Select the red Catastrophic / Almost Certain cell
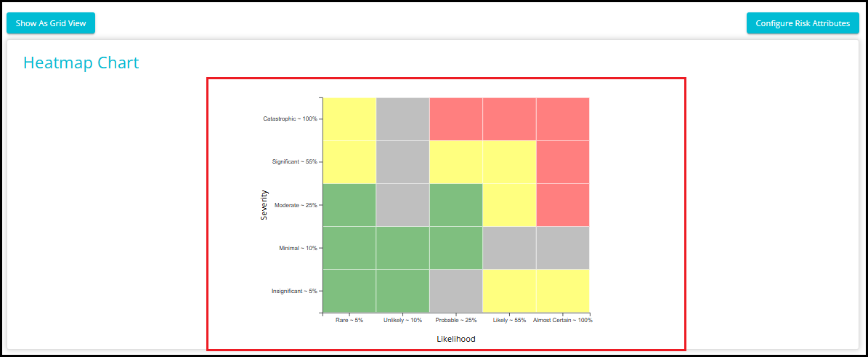This screenshot has width=868, height=357. click(562, 119)
